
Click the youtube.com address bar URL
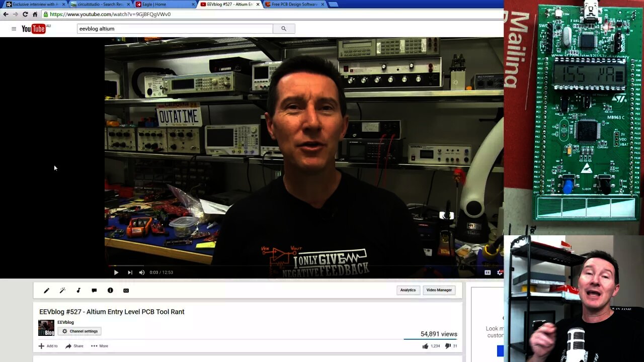point(110,14)
